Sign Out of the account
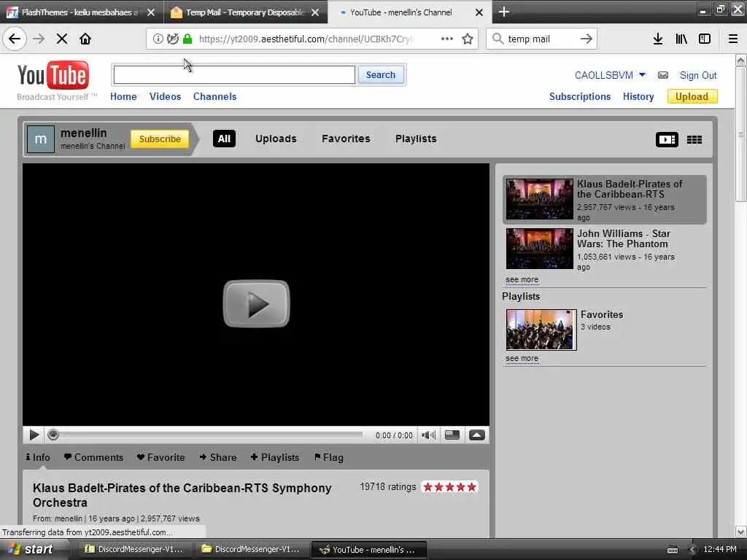 pos(698,75)
